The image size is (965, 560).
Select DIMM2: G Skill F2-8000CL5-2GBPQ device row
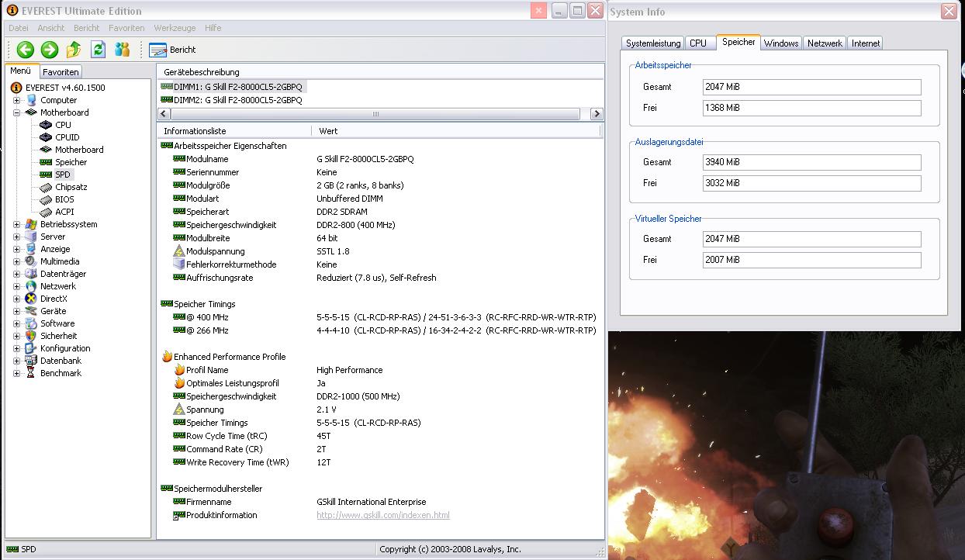click(x=232, y=100)
